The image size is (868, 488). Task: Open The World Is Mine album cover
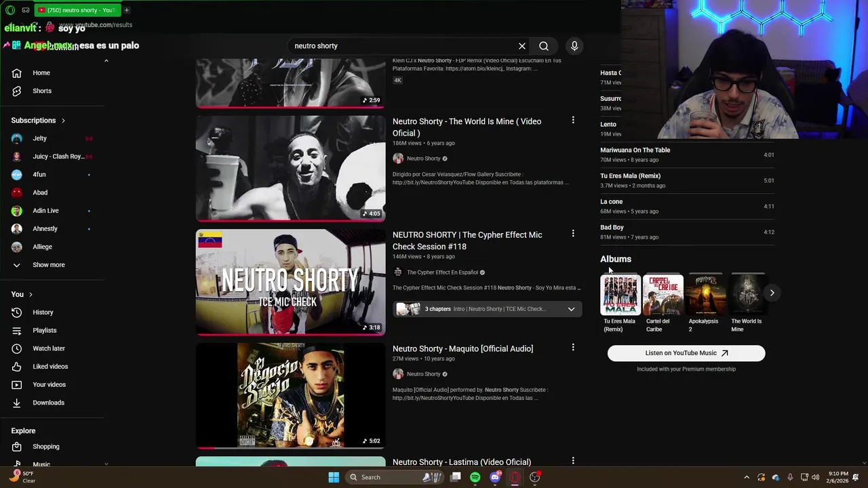[x=748, y=294]
